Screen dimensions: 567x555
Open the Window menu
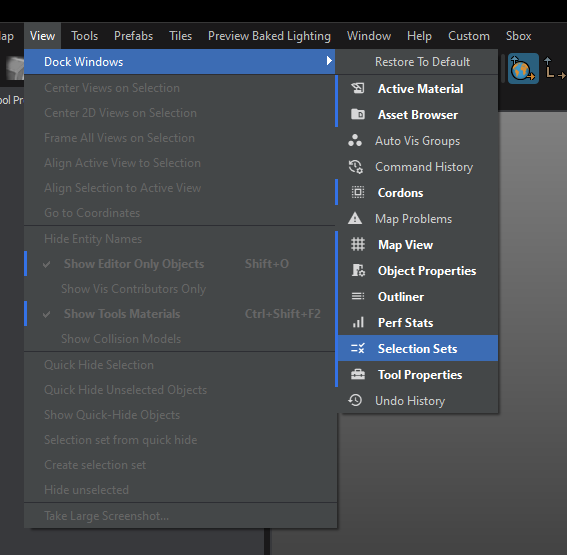point(369,36)
